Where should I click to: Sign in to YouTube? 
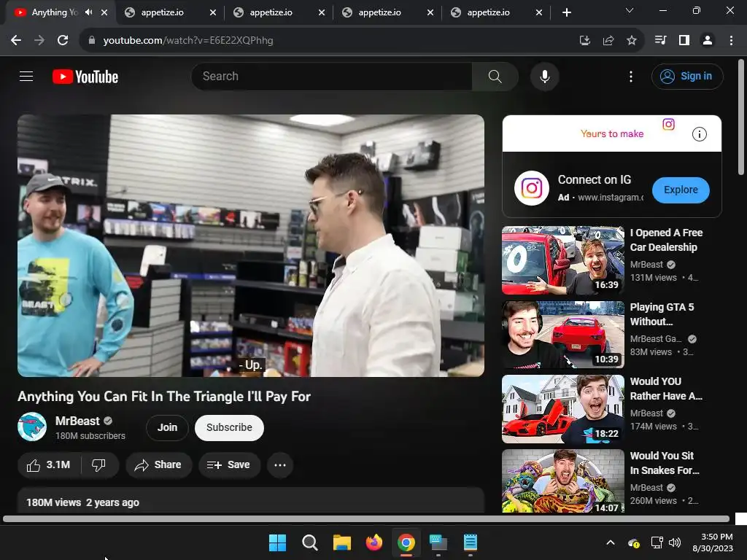[687, 76]
